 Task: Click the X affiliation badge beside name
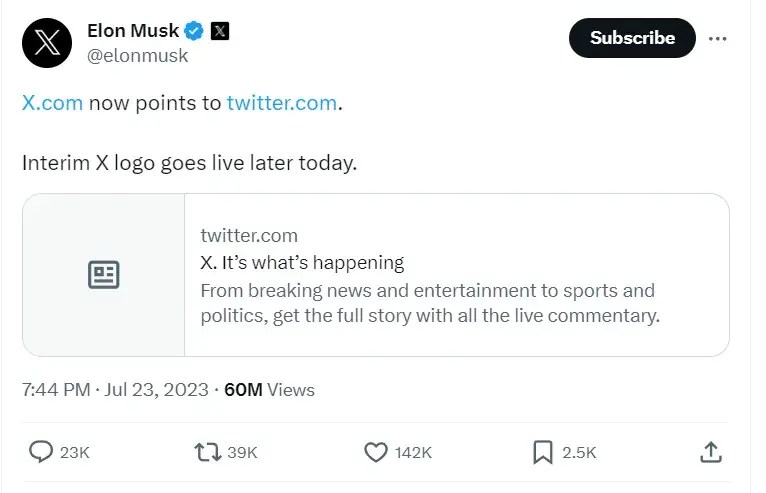click(220, 31)
